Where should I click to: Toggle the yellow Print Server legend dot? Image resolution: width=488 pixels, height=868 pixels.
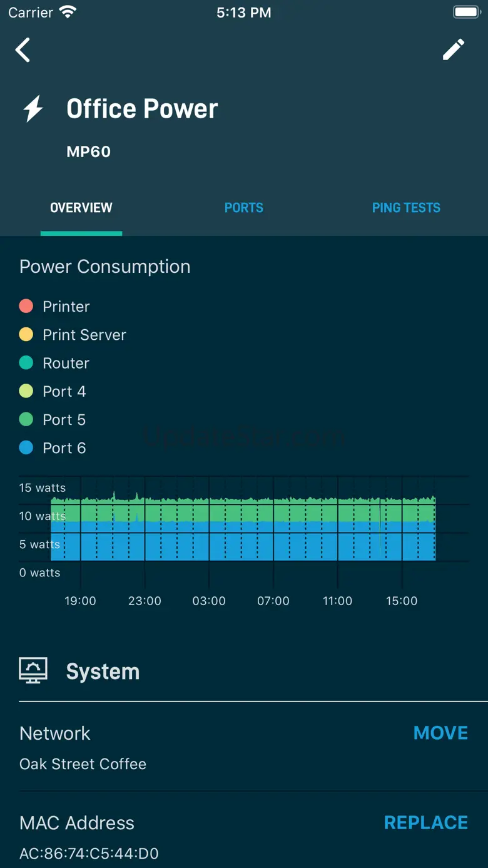26,334
